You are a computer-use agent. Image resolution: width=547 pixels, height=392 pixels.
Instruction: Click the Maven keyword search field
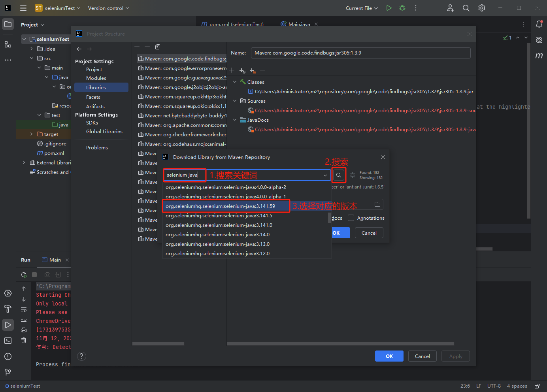tap(242, 175)
